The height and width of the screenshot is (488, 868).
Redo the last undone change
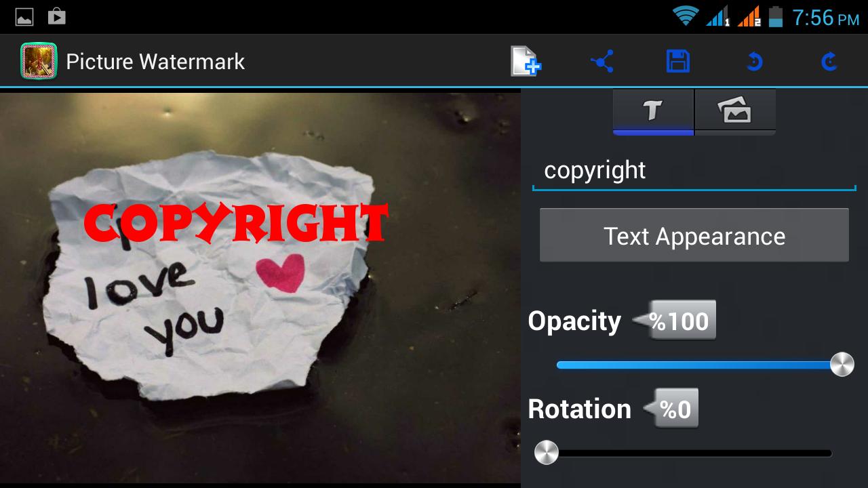tap(830, 61)
